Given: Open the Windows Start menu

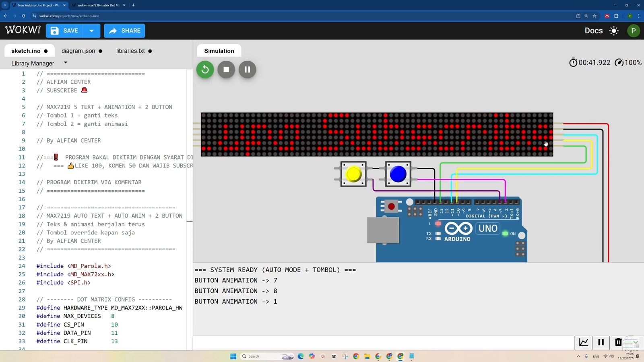Looking at the screenshot, I should click(x=233, y=356).
